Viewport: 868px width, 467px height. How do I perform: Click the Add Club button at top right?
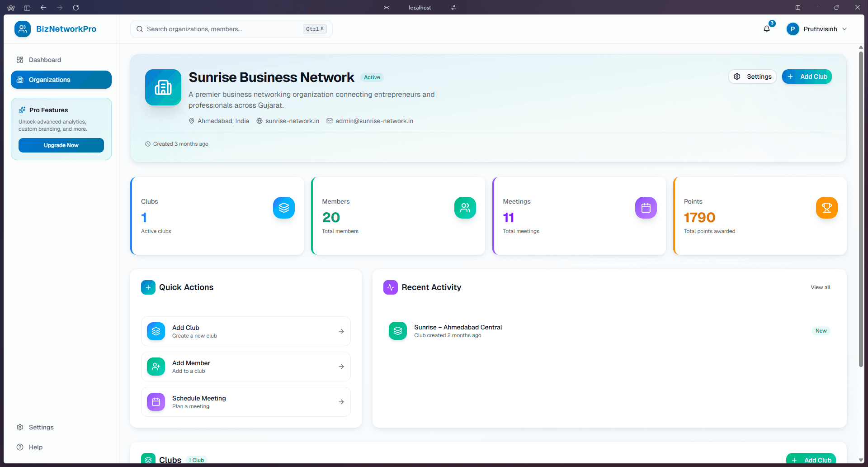coord(807,76)
